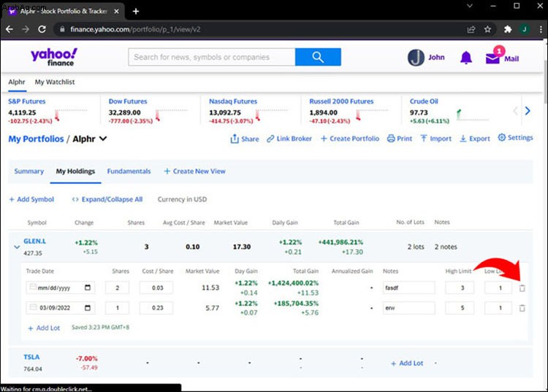Go back in browser history
Screen dimensions: 548x392
(x=9, y=29)
